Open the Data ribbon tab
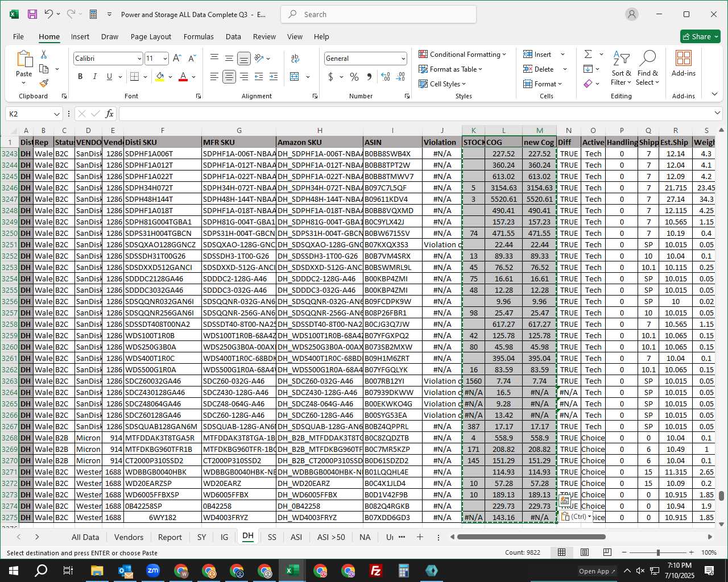Image resolution: width=728 pixels, height=582 pixels. click(233, 36)
